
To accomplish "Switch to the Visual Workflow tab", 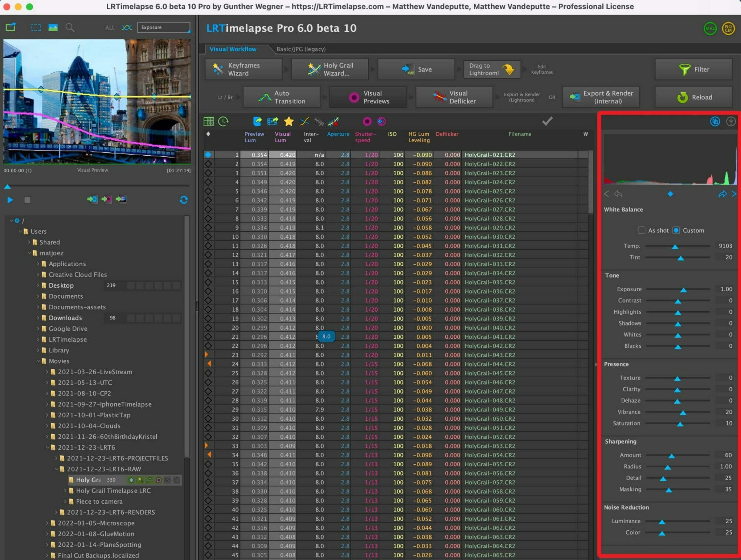I will coord(233,49).
